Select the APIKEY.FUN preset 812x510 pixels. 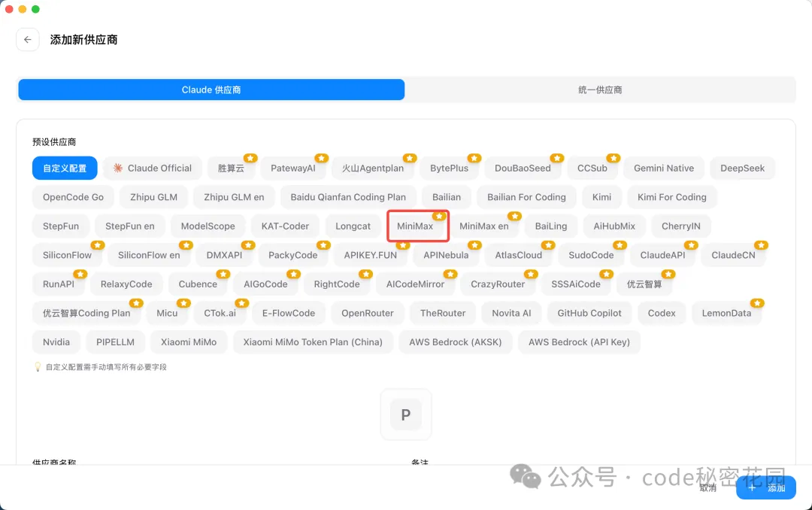coord(370,255)
